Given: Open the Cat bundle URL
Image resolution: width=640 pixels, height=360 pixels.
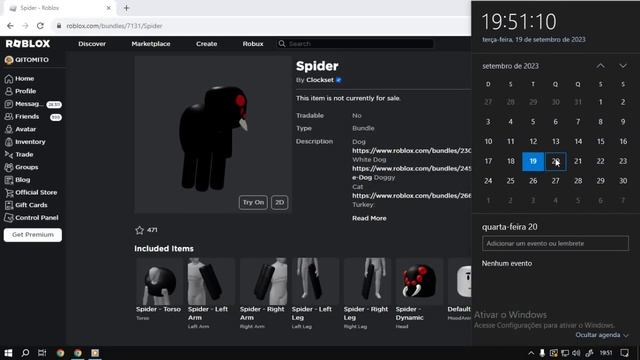Looking at the screenshot, I should (x=412, y=196).
